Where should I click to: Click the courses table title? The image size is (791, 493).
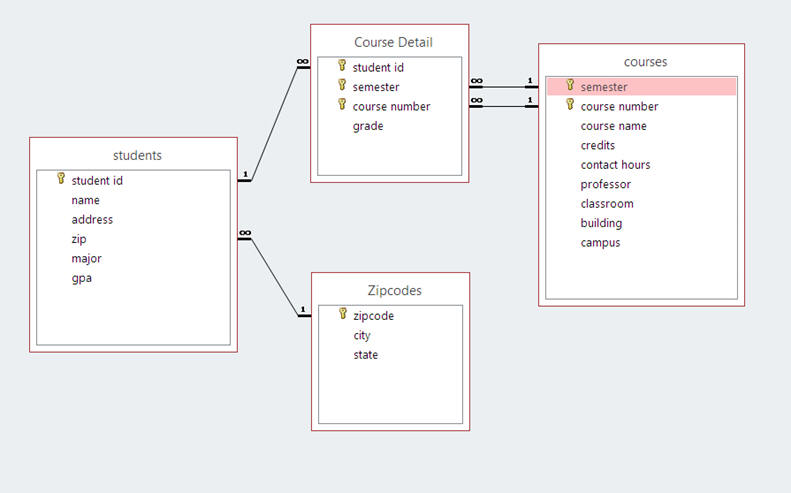point(643,62)
